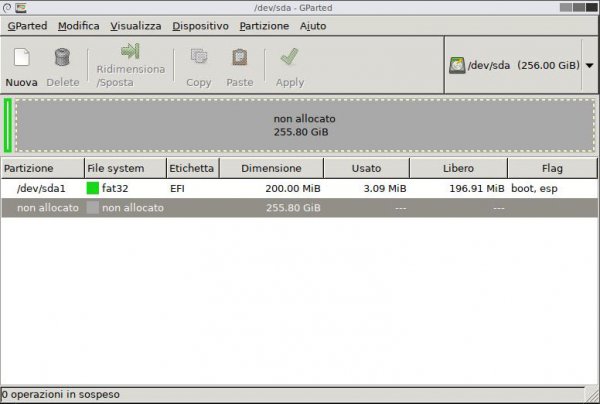
Task: Click the 3.09 MiB used cell
Action: 385,188
